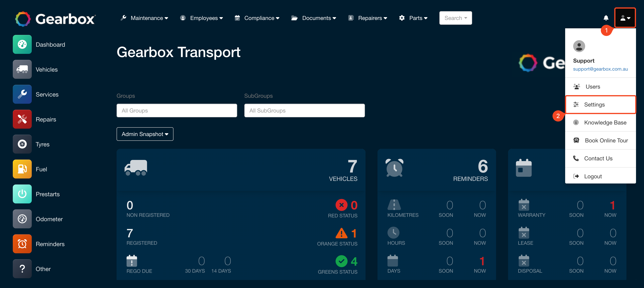Go to Reminders via sidebar label

point(50,244)
